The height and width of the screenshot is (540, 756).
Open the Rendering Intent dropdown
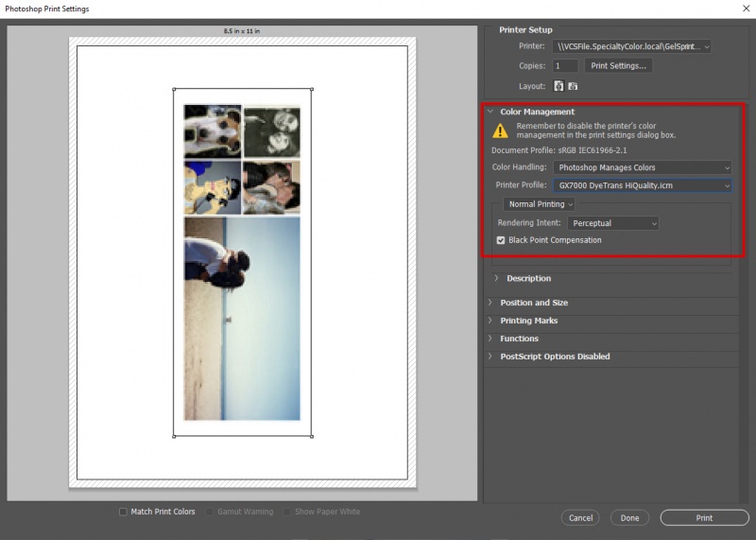[612, 223]
